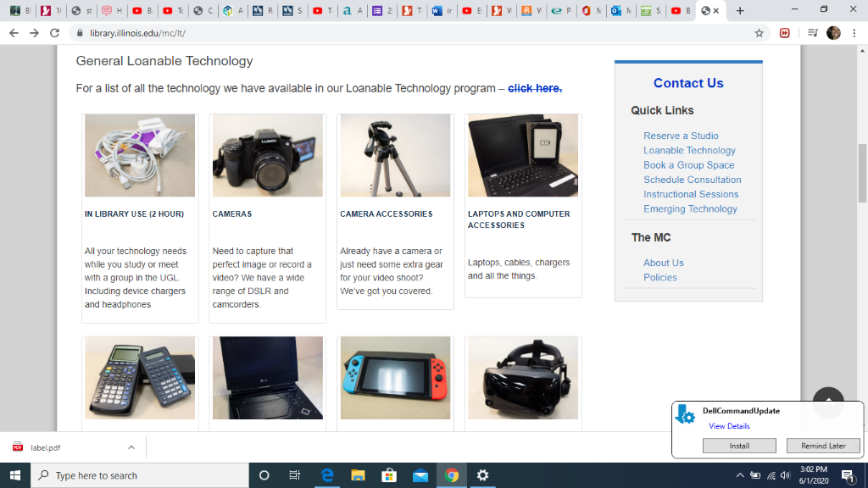
Task: Open the Loanable Technology quick link
Action: coord(689,151)
